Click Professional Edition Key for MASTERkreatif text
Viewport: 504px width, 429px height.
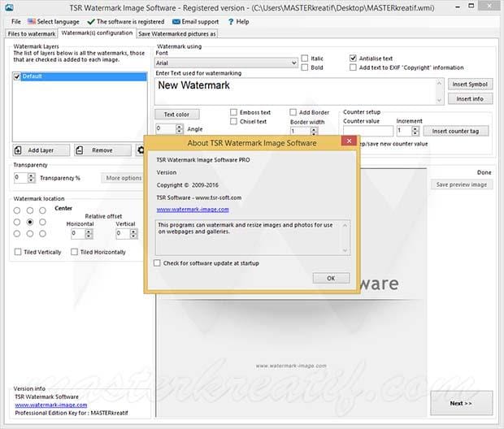tap(72, 413)
